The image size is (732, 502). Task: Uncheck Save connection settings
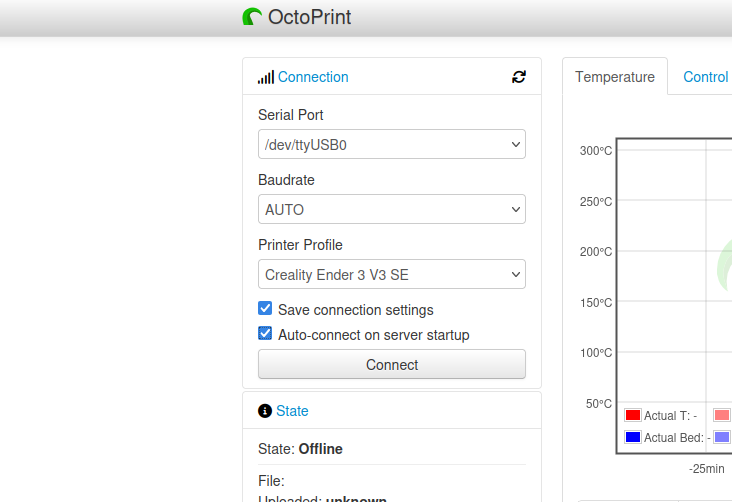266,309
